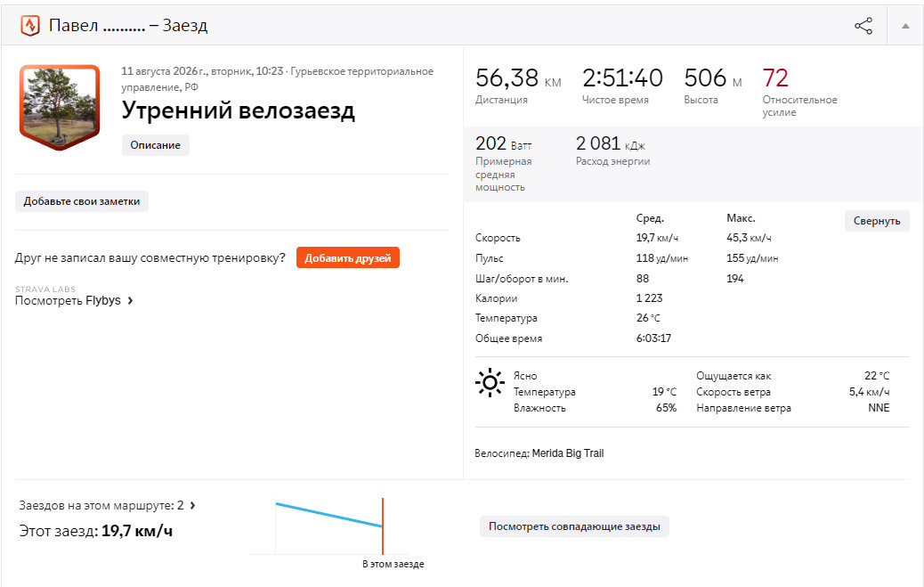Click the total time value 6:03:17

(653, 338)
